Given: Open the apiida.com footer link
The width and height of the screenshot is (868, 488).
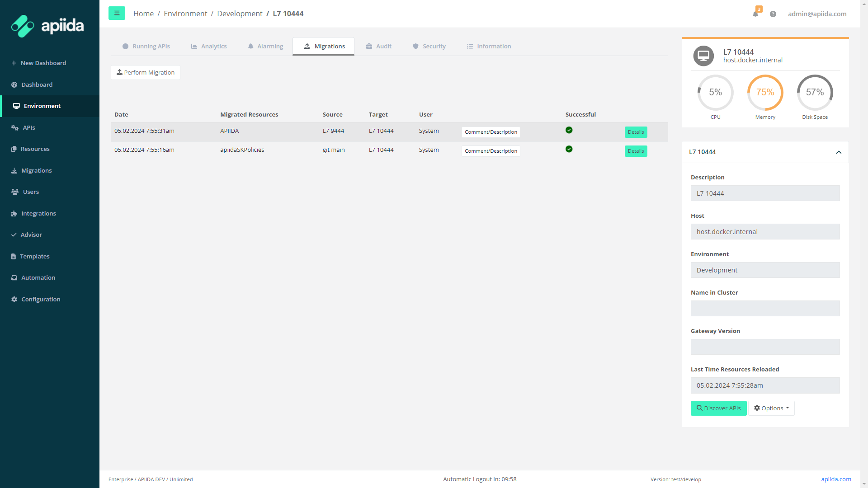Looking at the screenshot, I should click(x=836, y=479).
